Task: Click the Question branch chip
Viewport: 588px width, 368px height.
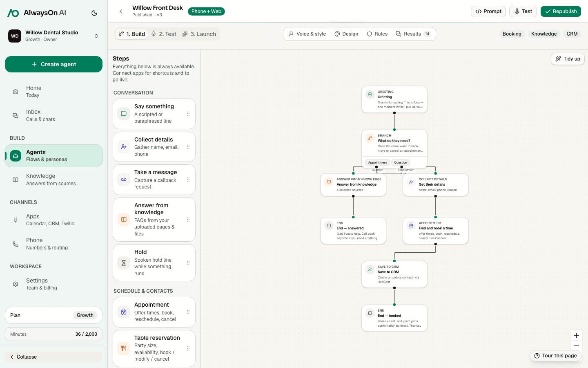Action: (401, 162)
